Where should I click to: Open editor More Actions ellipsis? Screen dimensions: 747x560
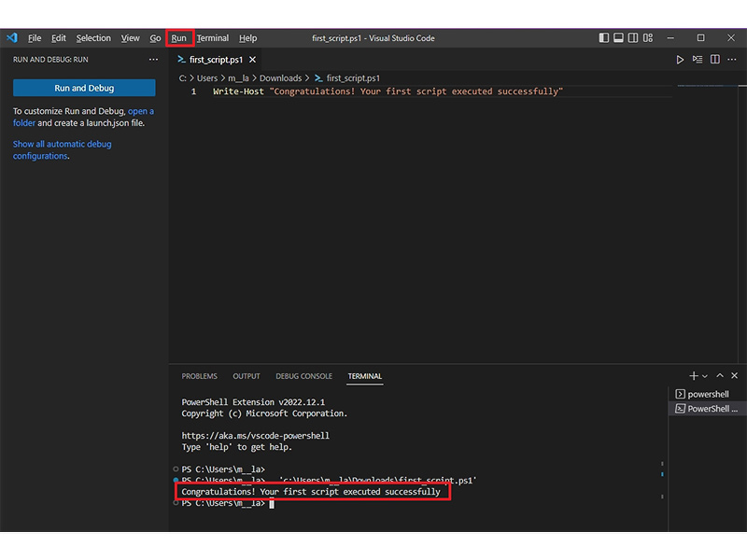coord(732,60)
